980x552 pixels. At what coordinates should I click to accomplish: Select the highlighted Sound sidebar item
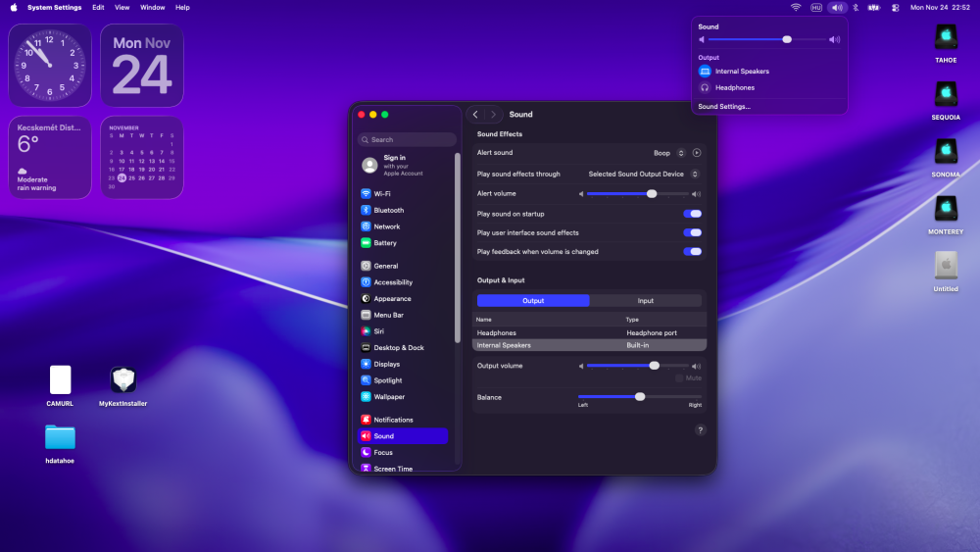pyautogui.click(x=403, y=435)
